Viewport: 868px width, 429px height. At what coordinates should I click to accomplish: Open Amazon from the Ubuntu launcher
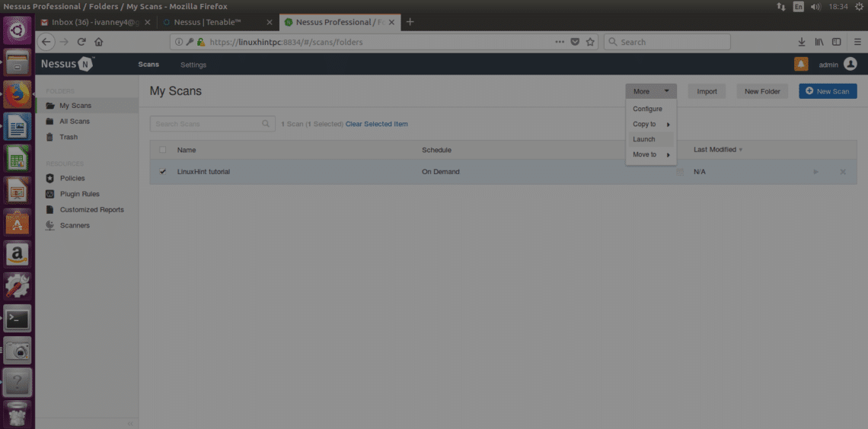18,254
